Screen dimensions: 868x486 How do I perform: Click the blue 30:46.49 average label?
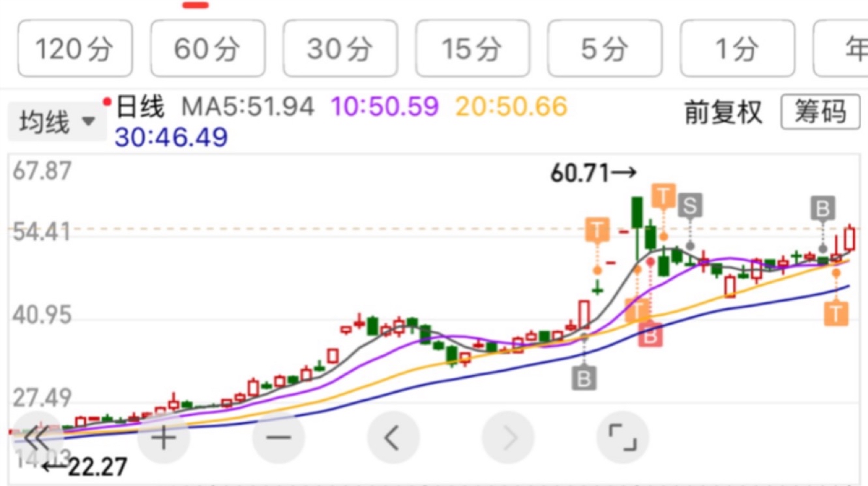(171, 137)
